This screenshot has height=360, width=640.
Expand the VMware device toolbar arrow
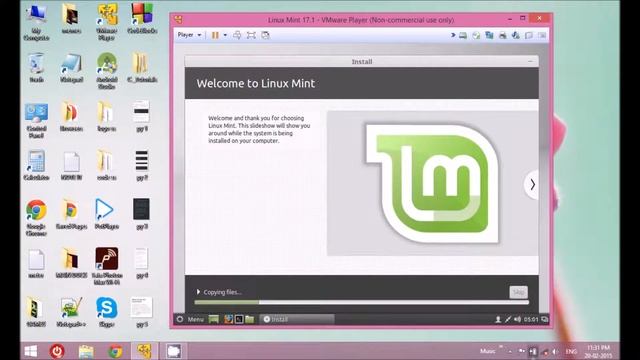tap(453, 36)
